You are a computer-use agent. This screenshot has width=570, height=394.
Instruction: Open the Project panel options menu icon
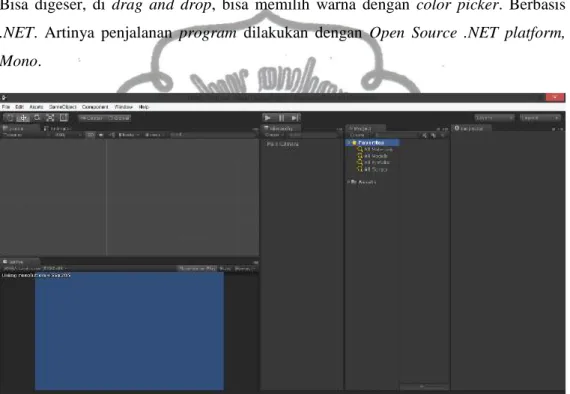(445, 129)
